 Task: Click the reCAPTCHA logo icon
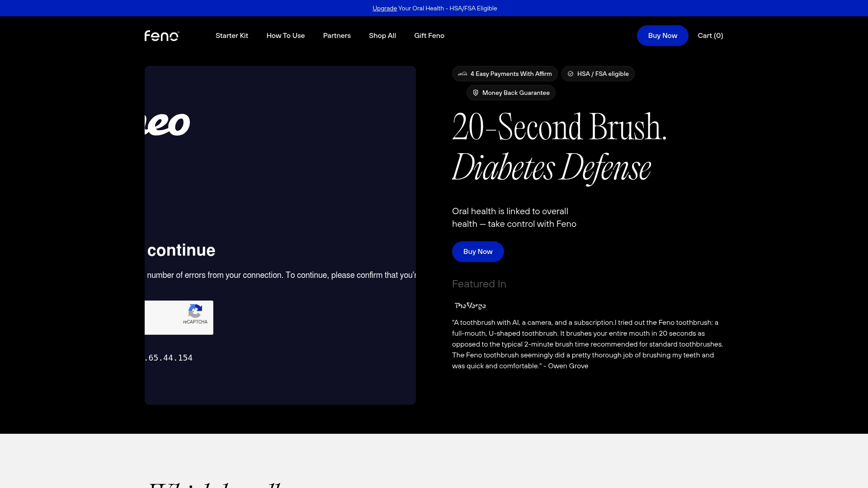click(195, 311)
